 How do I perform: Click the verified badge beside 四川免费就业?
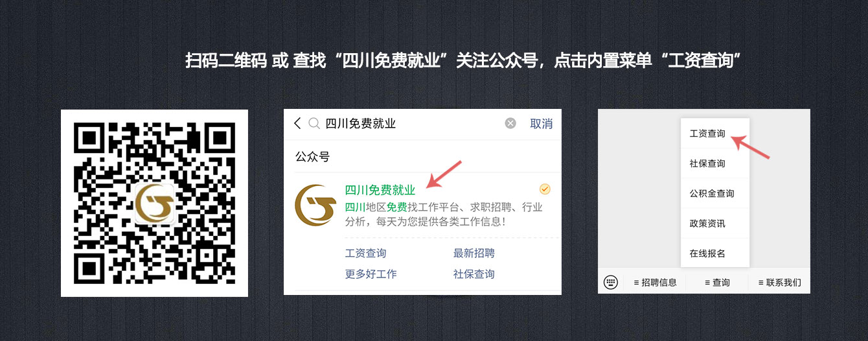tap(545, 189)
